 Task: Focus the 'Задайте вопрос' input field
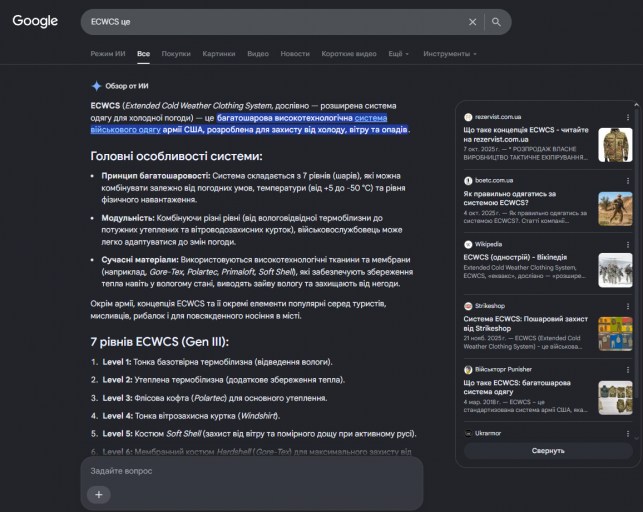(252, 471)
